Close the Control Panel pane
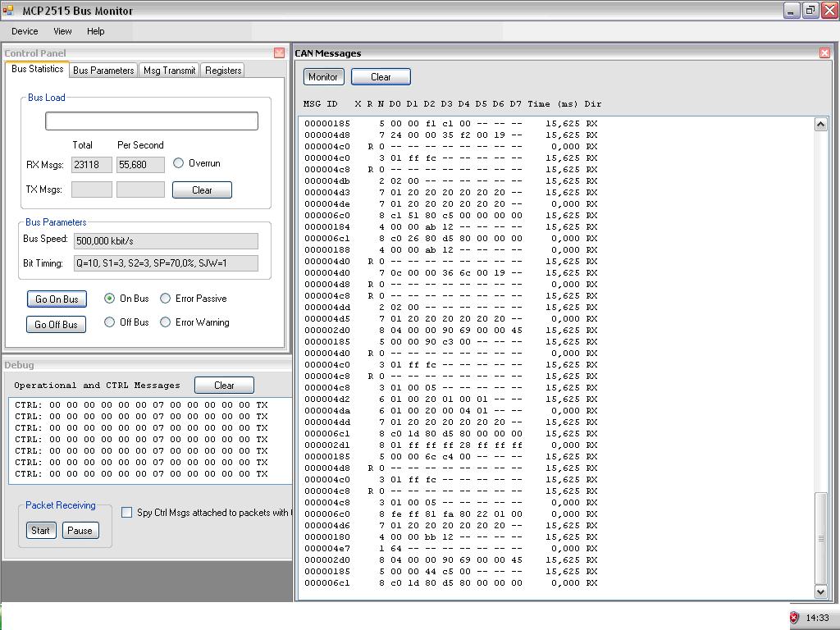 pyautogui.click(x=279, y=52)
